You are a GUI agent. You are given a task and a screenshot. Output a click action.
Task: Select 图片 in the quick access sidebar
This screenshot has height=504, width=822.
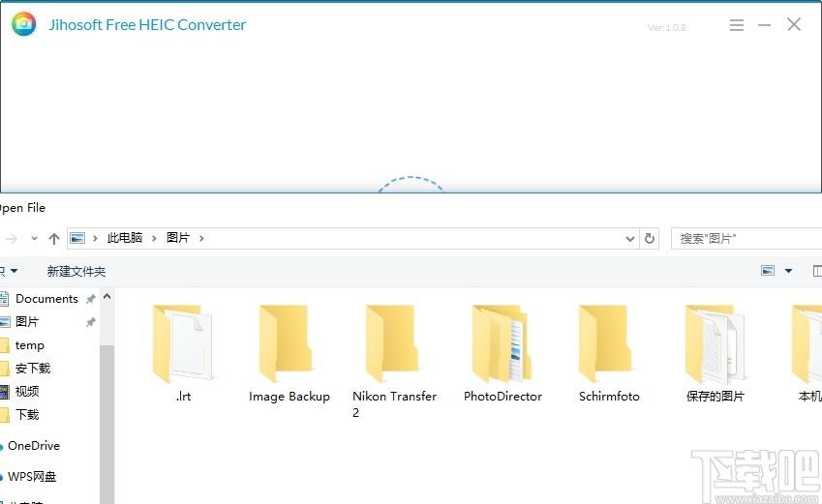pyautogui.click(x=27, y=322)
